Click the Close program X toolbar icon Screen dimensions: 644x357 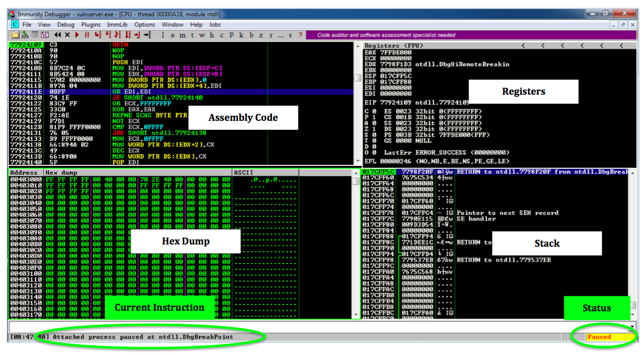click(67, 35)
